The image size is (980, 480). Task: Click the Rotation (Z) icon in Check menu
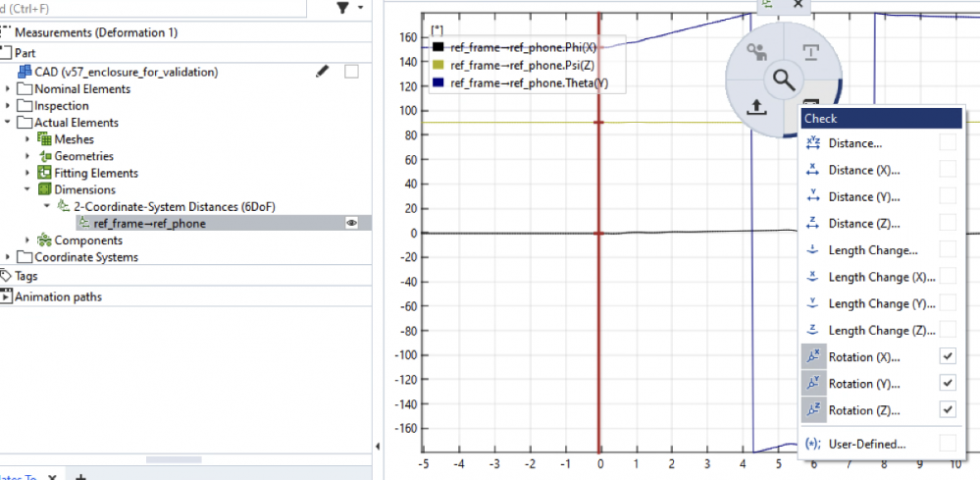click(812, 410)
